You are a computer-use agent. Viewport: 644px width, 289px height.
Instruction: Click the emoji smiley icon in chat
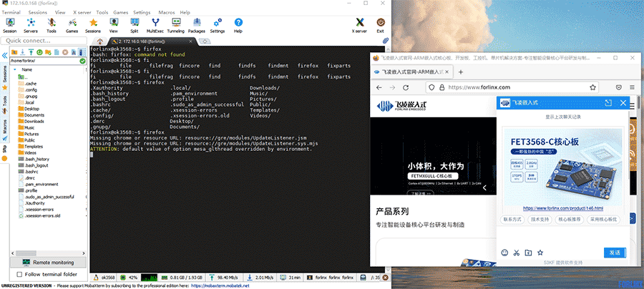click(x=504, y=253)
